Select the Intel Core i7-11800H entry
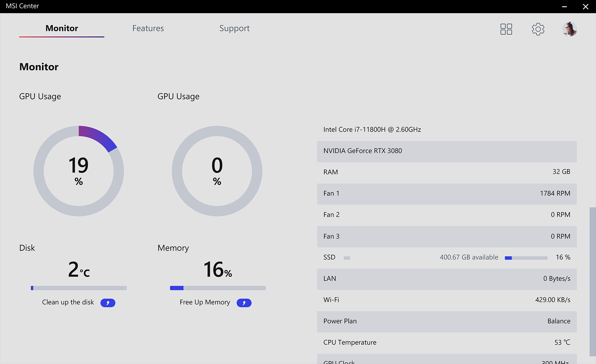This screenshot has height=364, width=596. click(x=372, y=129)
